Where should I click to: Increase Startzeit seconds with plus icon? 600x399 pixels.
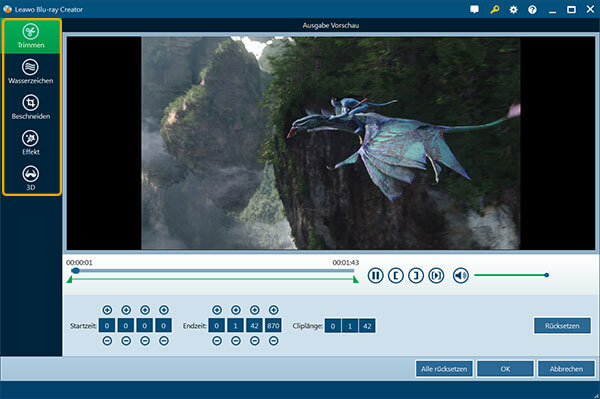click(145, 310)
